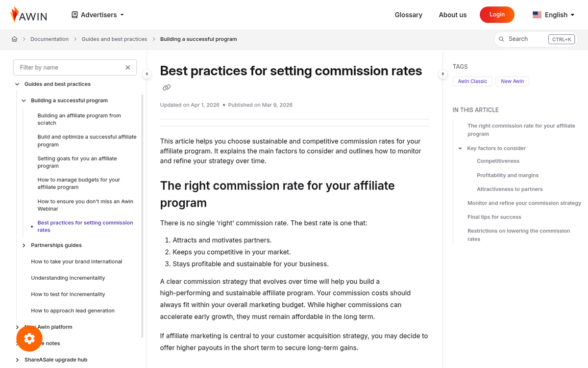The height and width of the screenshot is (368, 588).
Task: Clear the filter field using the X icon
Action: [x=127, y=67]
